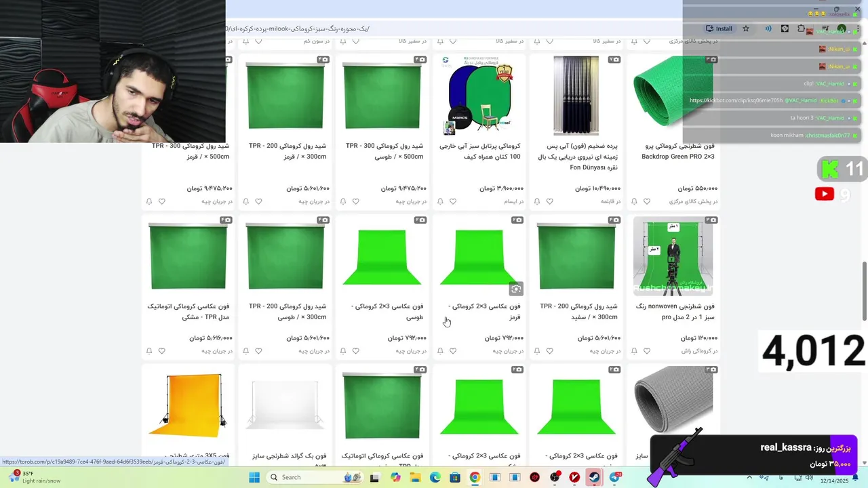Open product title فون عکاسی 3×2 کروماکی - طوسی
The width and height of the screenshot is (868, 488).
[x=387, y=312]
